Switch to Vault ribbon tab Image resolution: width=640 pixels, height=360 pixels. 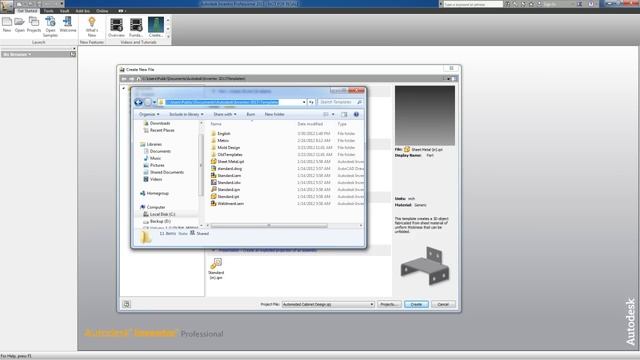click(64, 11)
